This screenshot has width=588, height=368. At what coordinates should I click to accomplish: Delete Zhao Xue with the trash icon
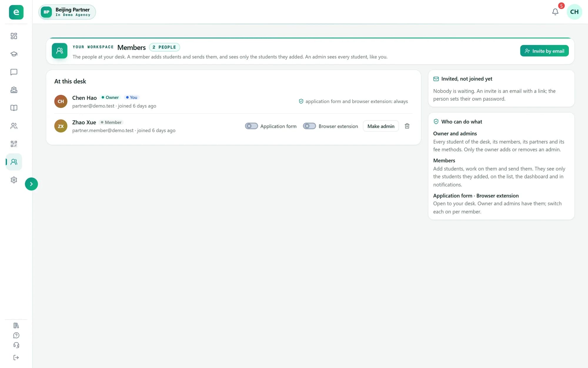(x=407, y=126)
